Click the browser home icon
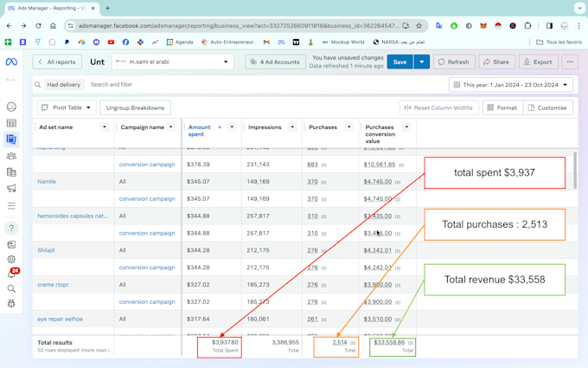Screen dimensions: 588x368 point(53,26)
